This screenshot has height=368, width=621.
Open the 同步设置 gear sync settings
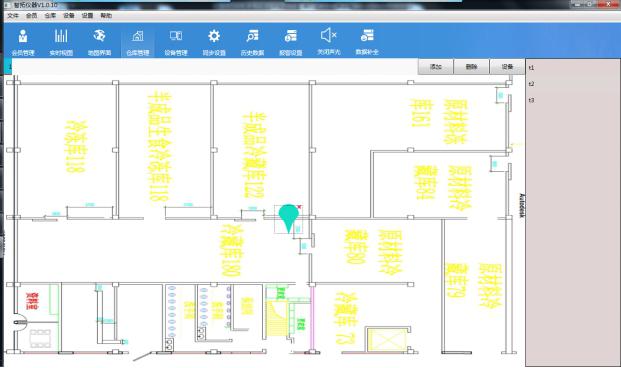(214, 41)
